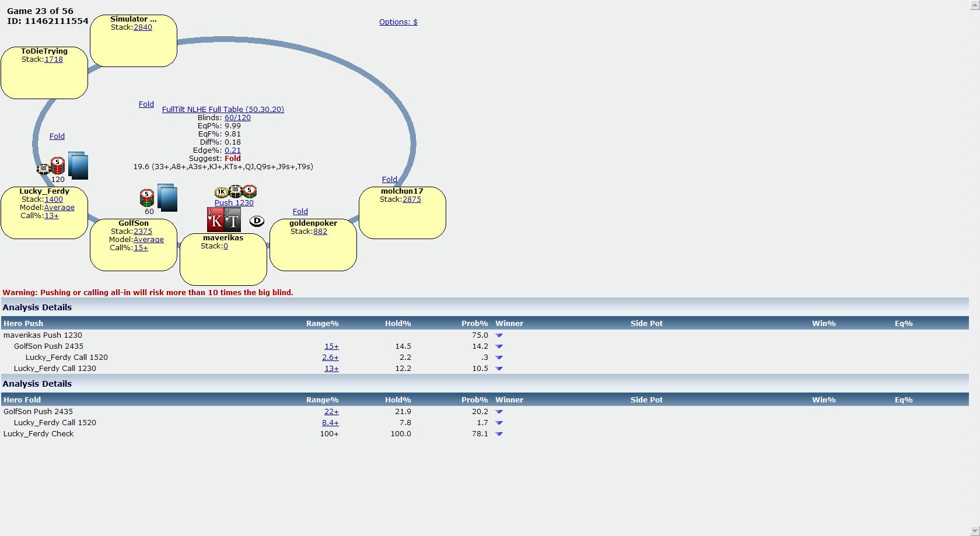This screenshot has width=980, height=536.
Task: Click the Game 23 of 56 text
Action: pos(40,10)
